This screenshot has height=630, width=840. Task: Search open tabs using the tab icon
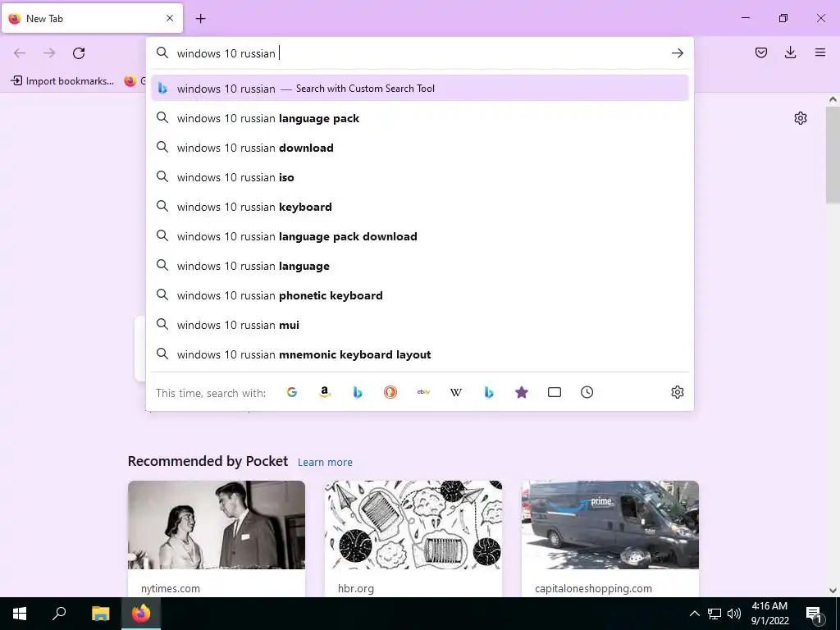tap(555, 392)
